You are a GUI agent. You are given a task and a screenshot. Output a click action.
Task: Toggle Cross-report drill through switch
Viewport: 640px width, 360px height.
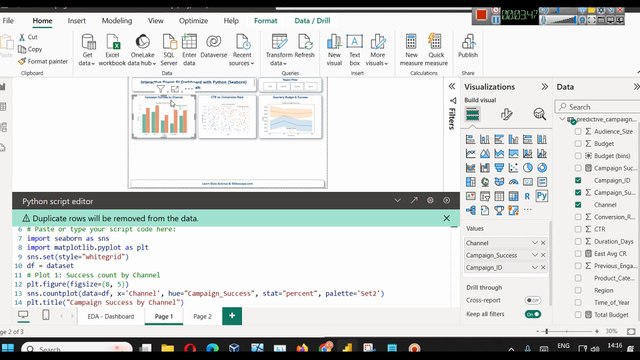tap(533, 300)
